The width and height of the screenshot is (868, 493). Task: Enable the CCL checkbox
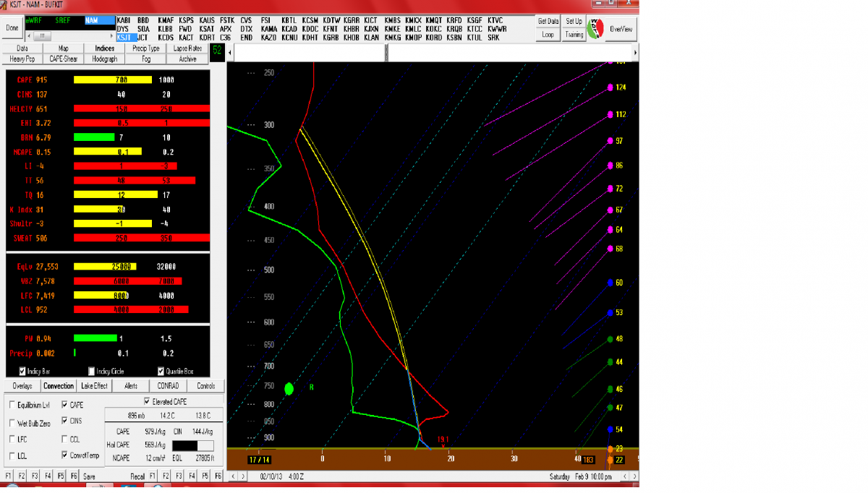66,439
